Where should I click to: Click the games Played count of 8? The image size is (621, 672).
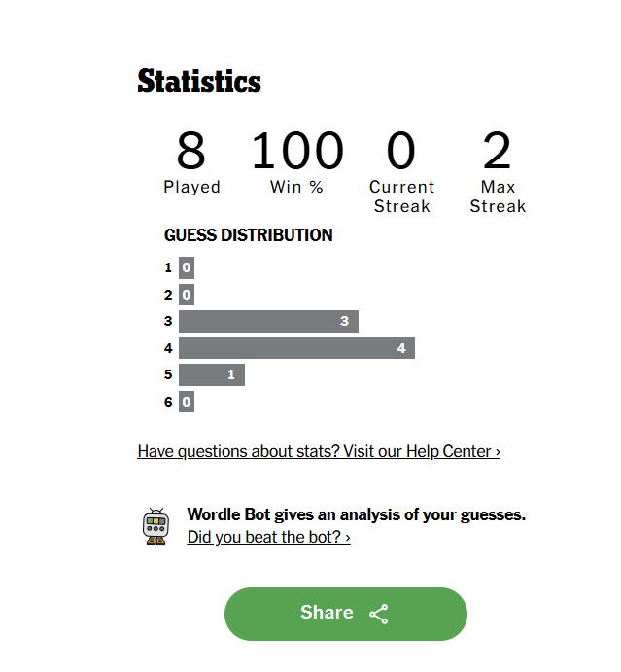tap(191, 152)
